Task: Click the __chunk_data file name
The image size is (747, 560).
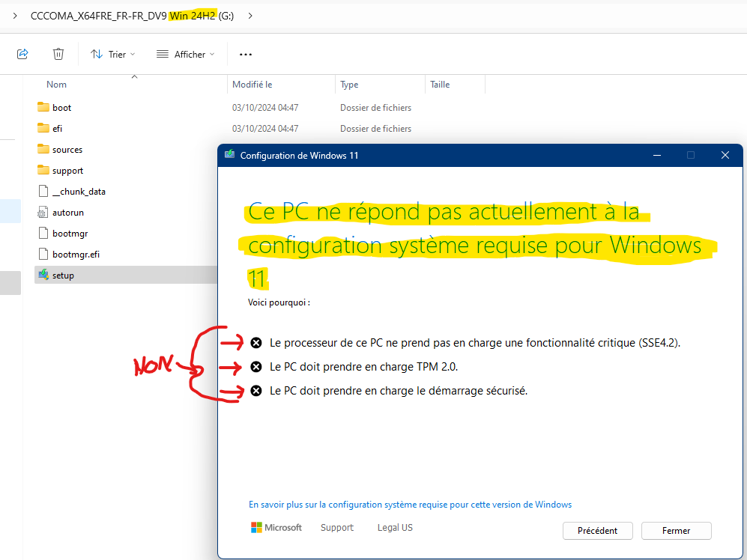Action: coord(79,192)
